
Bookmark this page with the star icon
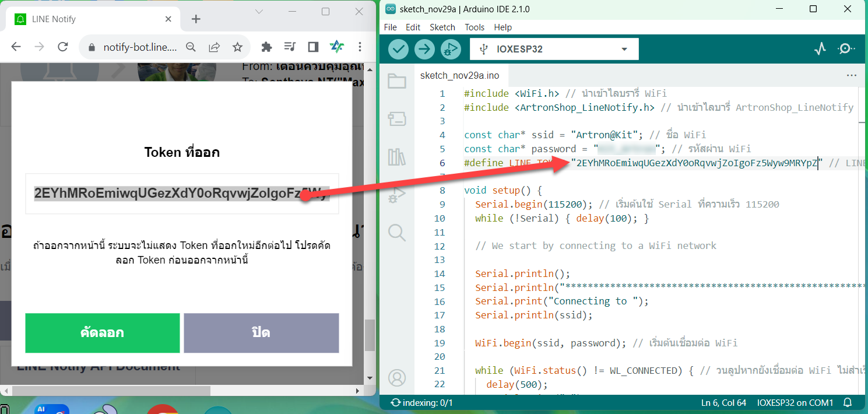click(237, 47)
